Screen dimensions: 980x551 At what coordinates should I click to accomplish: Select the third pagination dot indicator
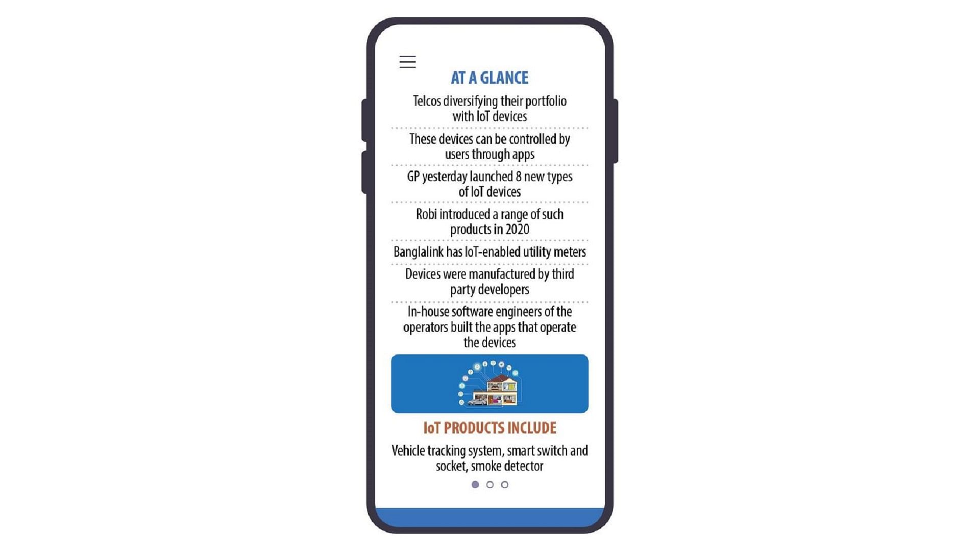(505, 484)
